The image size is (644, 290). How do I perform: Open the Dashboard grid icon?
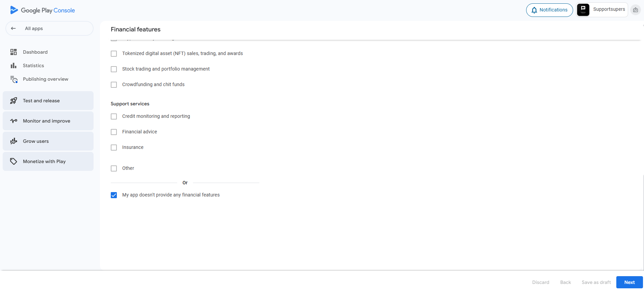point(14,52)
